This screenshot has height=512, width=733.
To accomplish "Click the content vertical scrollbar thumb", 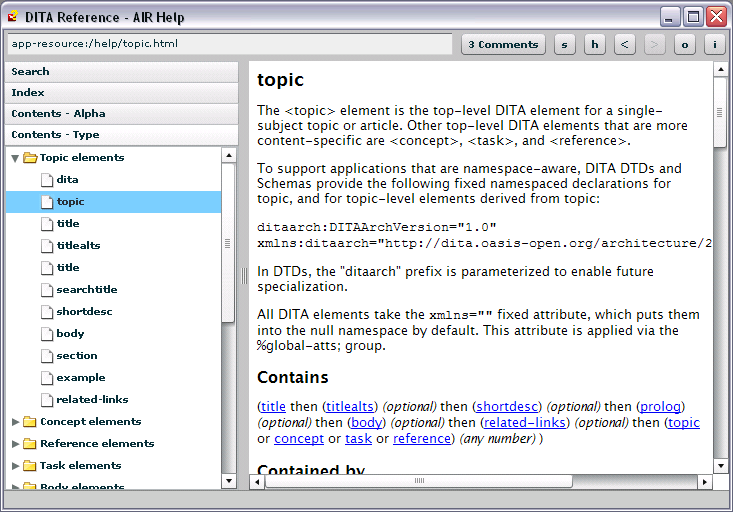I will 720,113.
